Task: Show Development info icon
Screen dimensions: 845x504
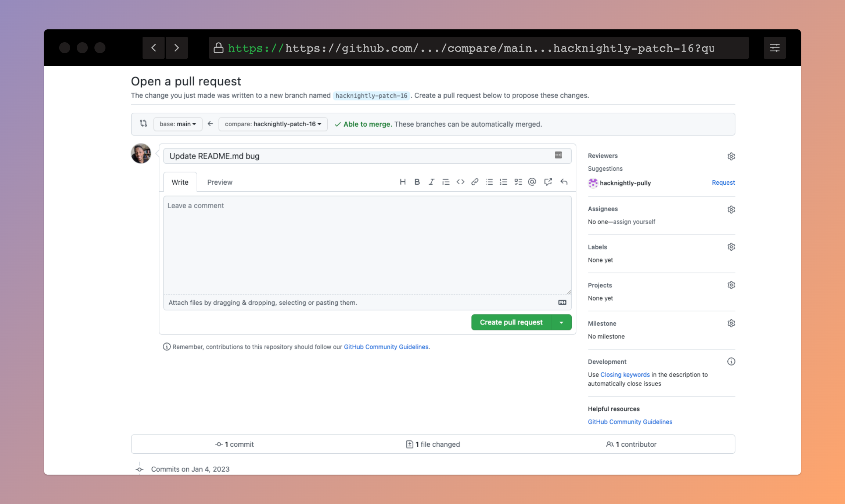Action: [731, 362]
